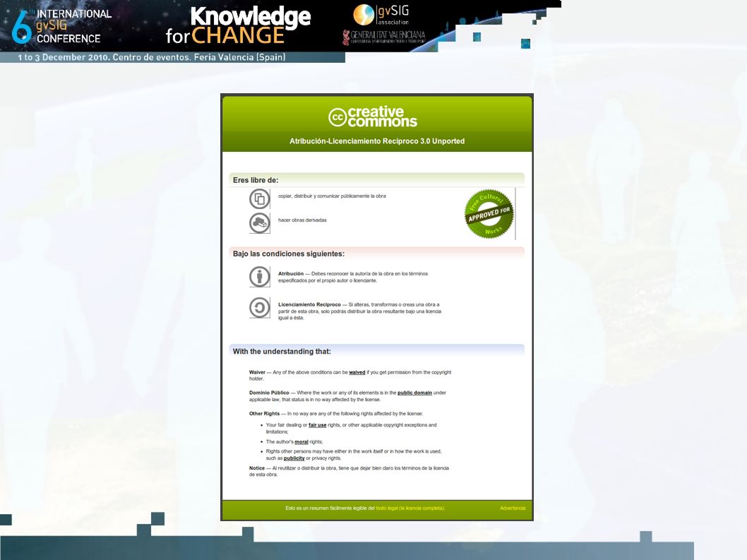Open the 'waived' link
This screenshot has height=560, width=747.
357,372
